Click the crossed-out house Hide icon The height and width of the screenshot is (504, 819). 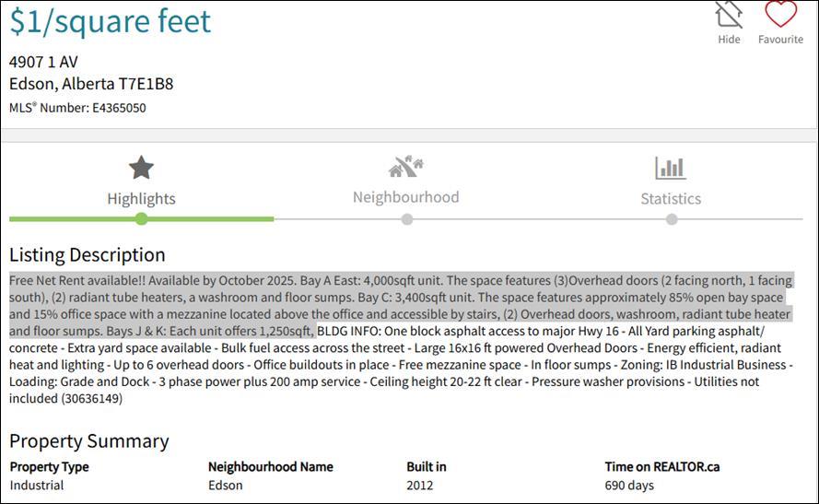point(729,15)
